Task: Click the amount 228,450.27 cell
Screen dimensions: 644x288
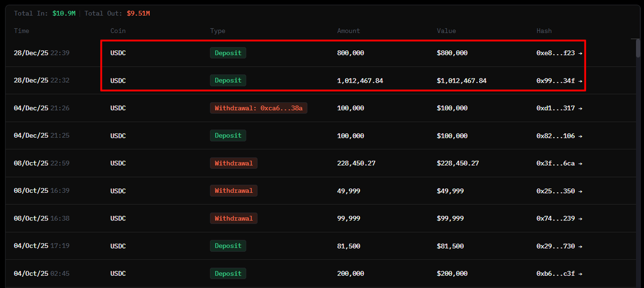Action: click(x=356, y=163)
